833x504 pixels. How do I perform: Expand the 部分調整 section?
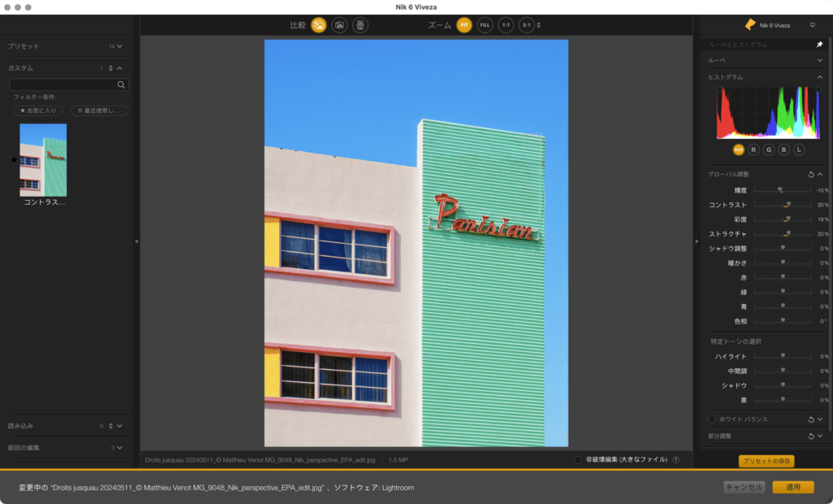click(x=820, y=436)
